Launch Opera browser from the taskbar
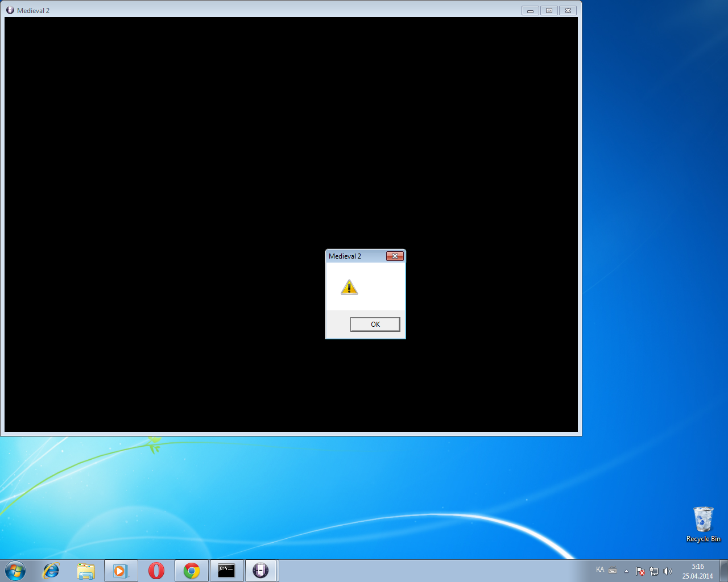Viewport: 728px width, 582px height. coord(156,571)
